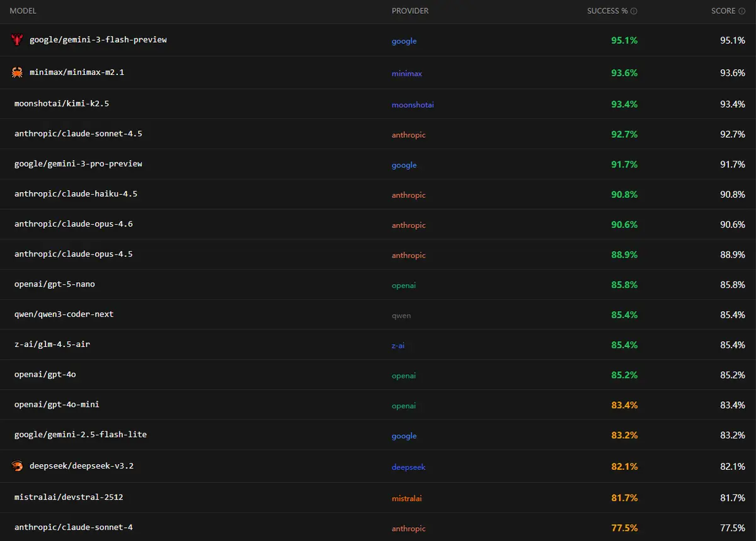756x541 pixels.
Task: Click the success value for qwen3-coder-next
Action: (x=624, y=315)
